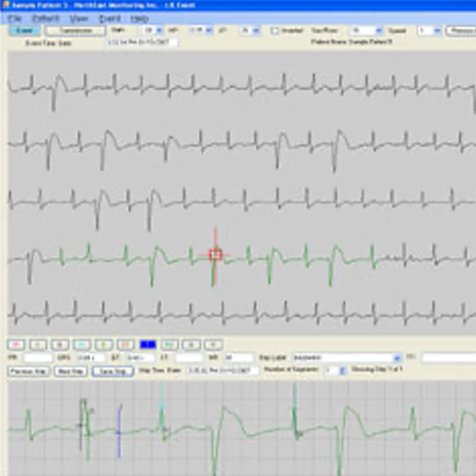Click the PR interval input field

[38, 358]
